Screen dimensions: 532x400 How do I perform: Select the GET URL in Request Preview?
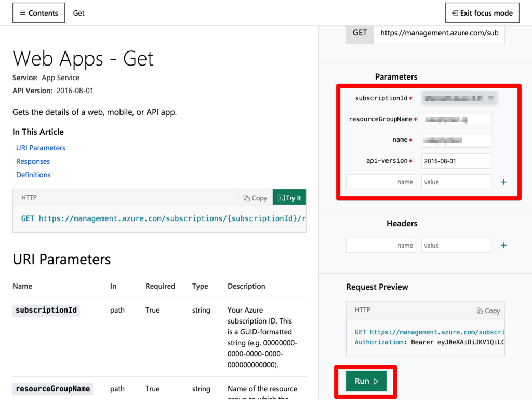point(430,332)
